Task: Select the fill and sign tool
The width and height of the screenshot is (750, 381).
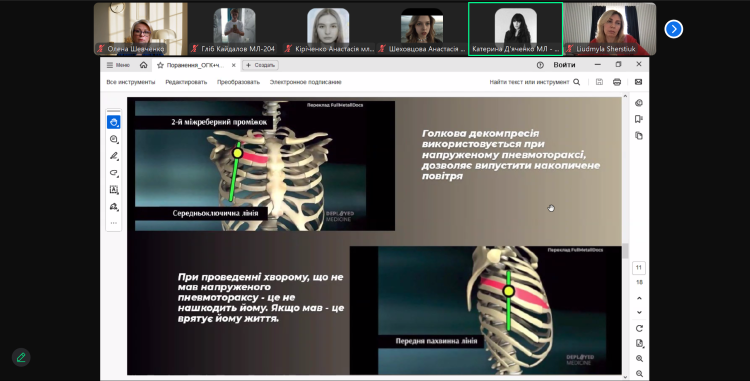Action: (x=113, y=207)
